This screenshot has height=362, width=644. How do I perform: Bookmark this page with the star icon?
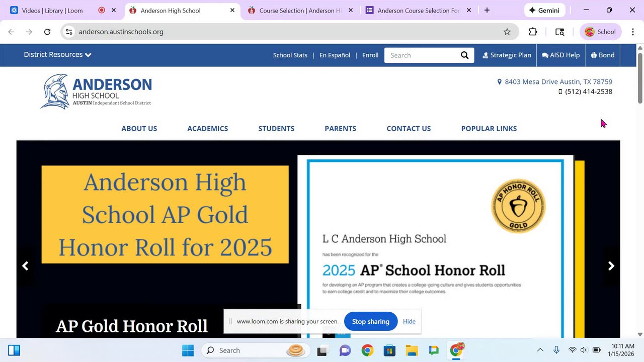pyautogui.click(x=507, y=32)
